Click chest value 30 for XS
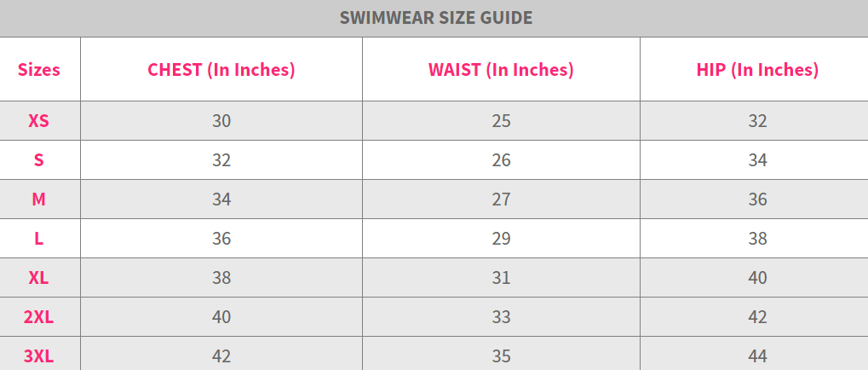Viewport: 868px width, 370px height. tap(221, 120)
